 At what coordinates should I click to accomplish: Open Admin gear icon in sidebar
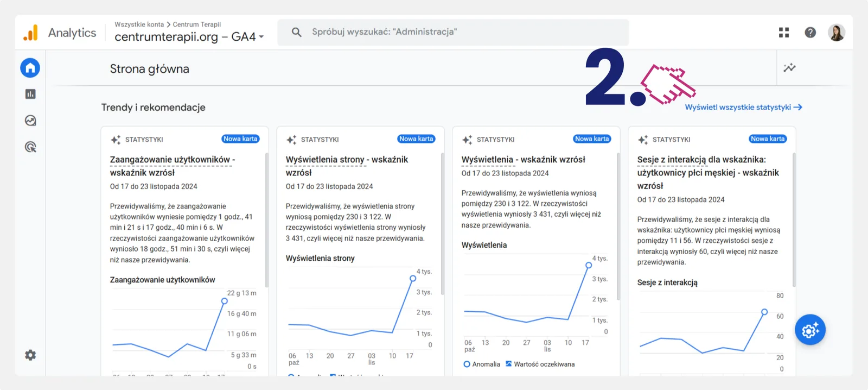[30, 355]
